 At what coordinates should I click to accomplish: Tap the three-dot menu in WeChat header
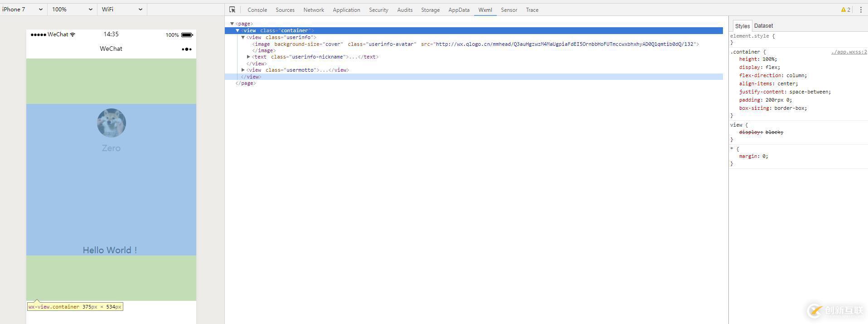coord(187,49)
